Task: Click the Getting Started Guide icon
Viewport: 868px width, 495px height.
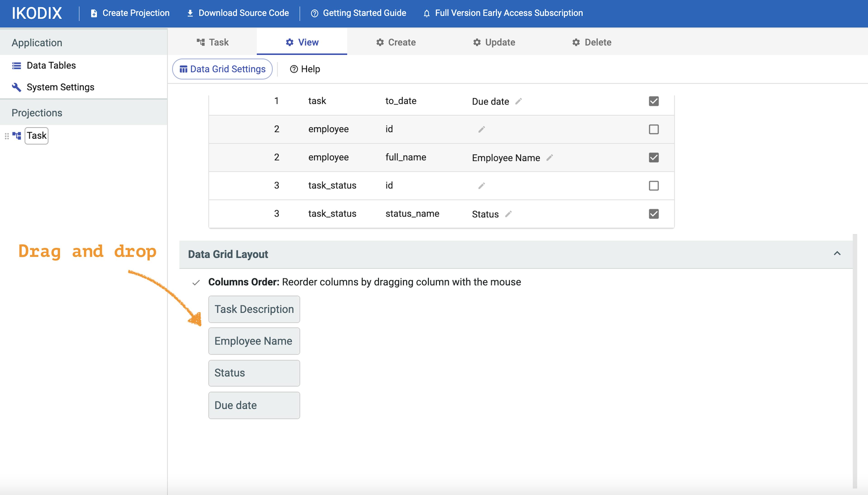Action: coord(314,12)
